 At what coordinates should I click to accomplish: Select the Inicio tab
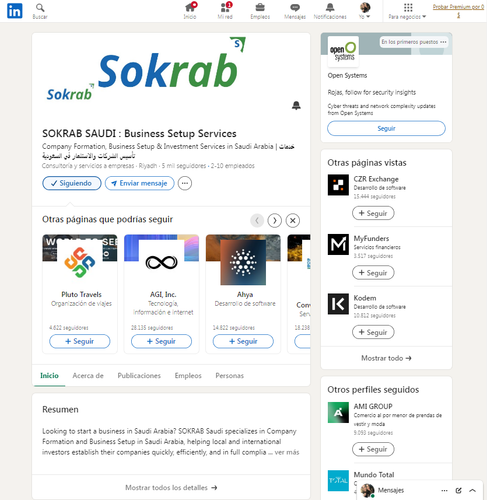(49, 376)
